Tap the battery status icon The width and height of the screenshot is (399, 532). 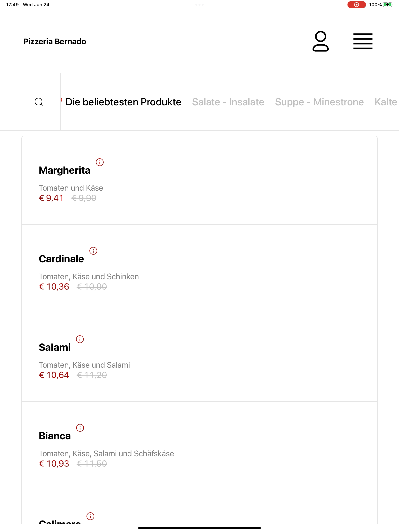click(x=388, y=4)
